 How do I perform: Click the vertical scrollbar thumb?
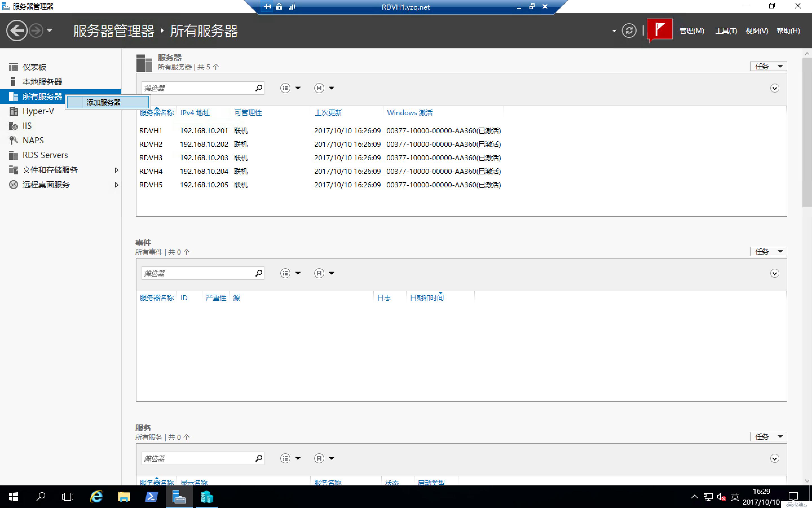pyautogui.click(x=807, y=133)
